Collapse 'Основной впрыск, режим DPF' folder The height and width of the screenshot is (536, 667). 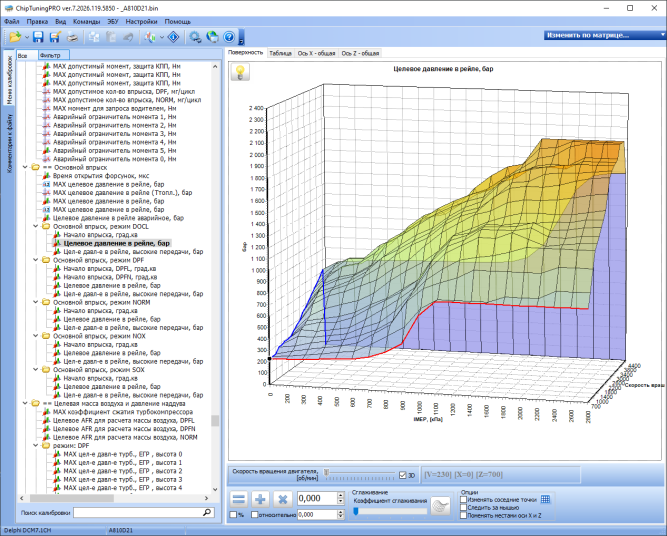point(36,260)
